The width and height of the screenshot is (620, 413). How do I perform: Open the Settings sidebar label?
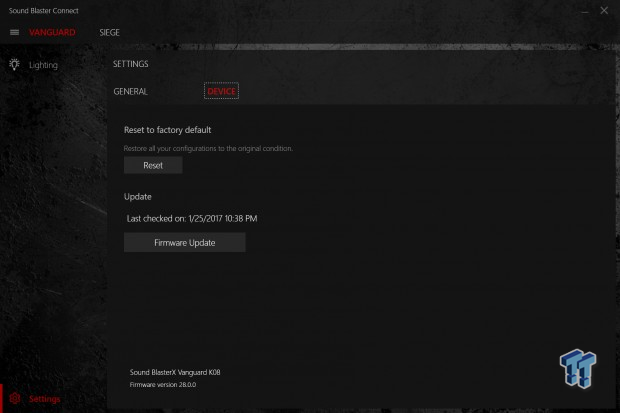point(45,399)
